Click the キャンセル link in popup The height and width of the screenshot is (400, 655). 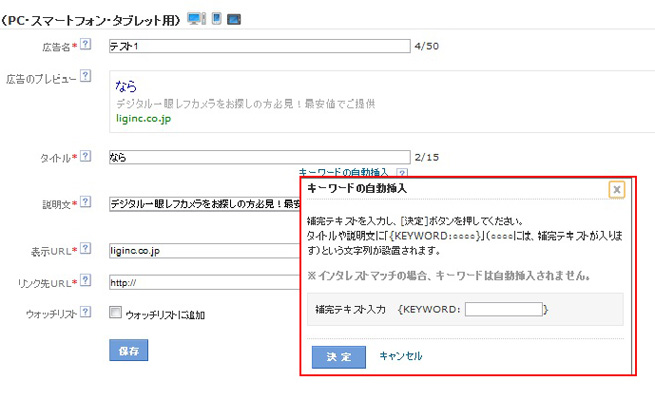pos(400,356)
